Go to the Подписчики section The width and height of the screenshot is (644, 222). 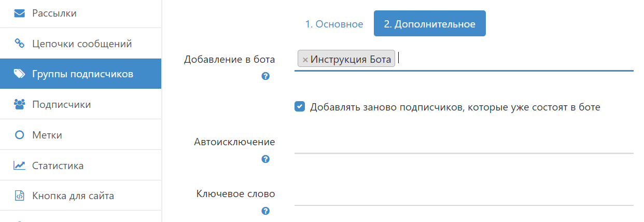click(61, 104)
